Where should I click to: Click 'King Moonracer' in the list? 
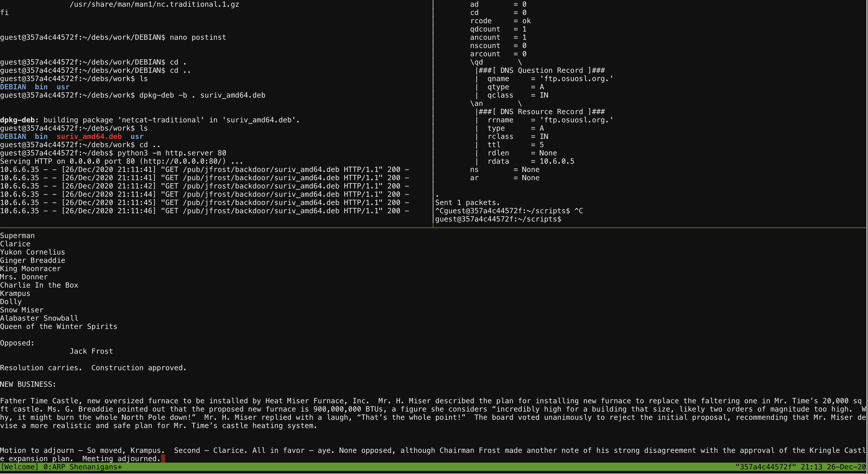[30, 268]
